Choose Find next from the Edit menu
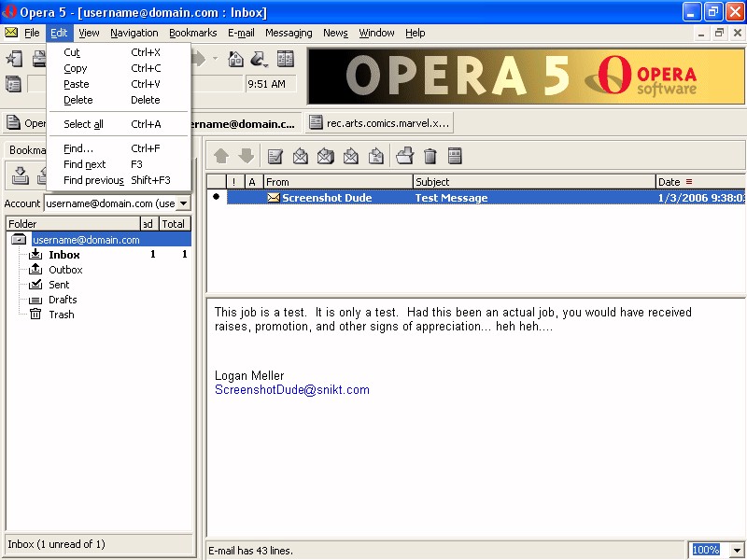 pos(119,164)
